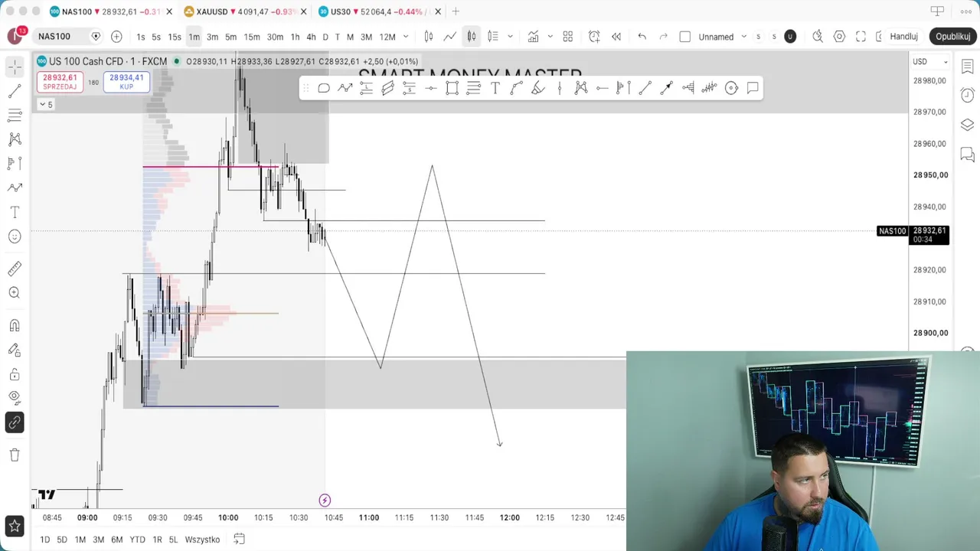Switch to the XAUUSD browser tab
This screenshot has height=551, width=980.
click(x=244, y=11)
